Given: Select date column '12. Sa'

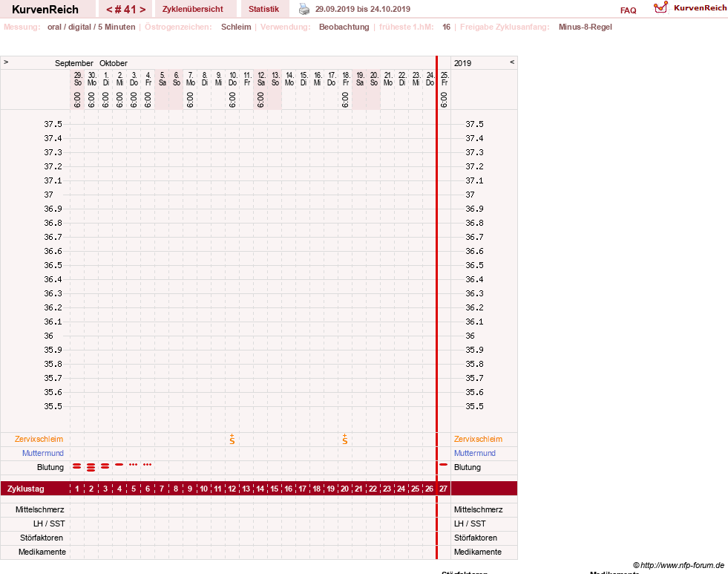Looking at the screenshot, I should click(x=261, y=79).
